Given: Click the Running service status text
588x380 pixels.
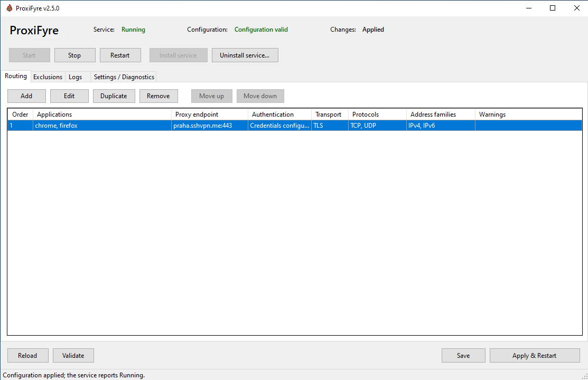Looking at the screenshot, I should point(133,30).
